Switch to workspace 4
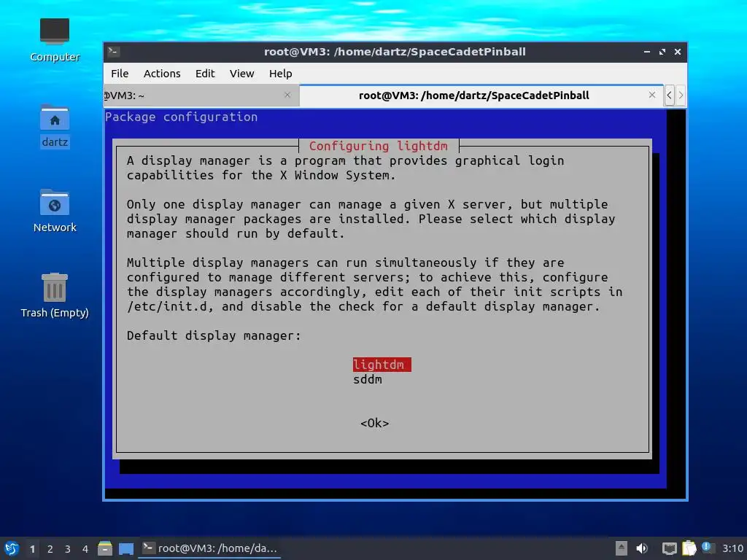 [x=85, y=549]
